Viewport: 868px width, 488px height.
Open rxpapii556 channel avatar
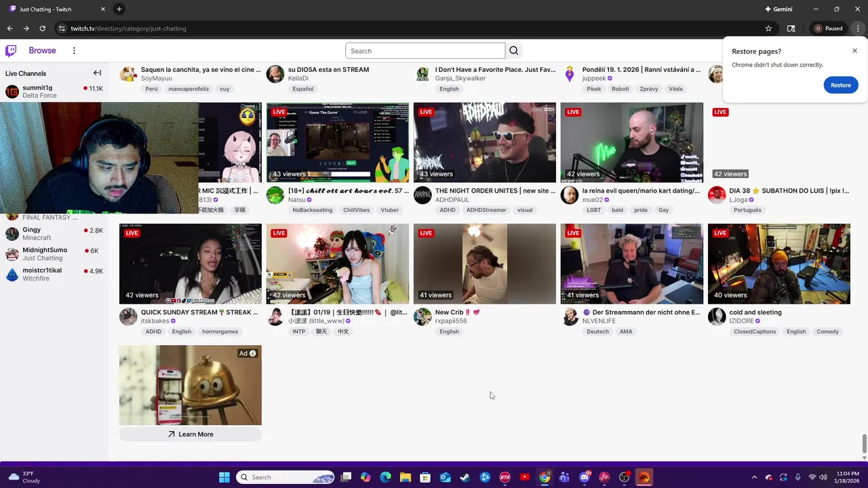click(422, 317)
